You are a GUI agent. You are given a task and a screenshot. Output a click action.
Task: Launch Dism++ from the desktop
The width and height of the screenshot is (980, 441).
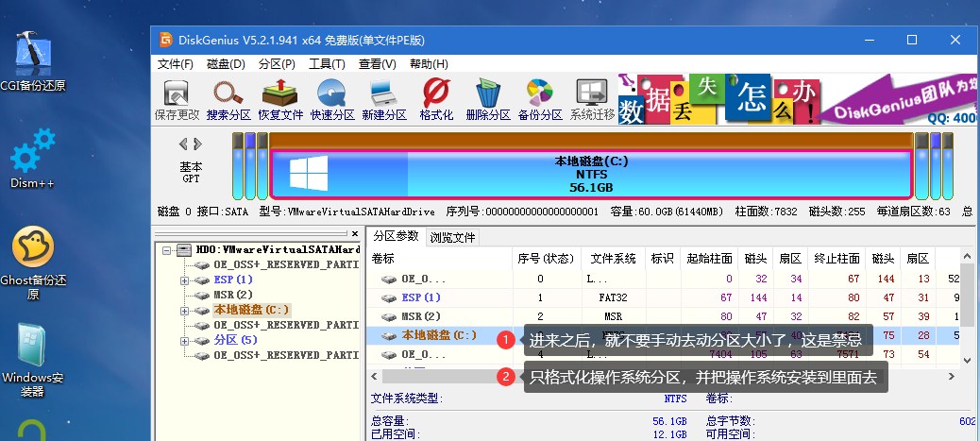pos(33,158)
